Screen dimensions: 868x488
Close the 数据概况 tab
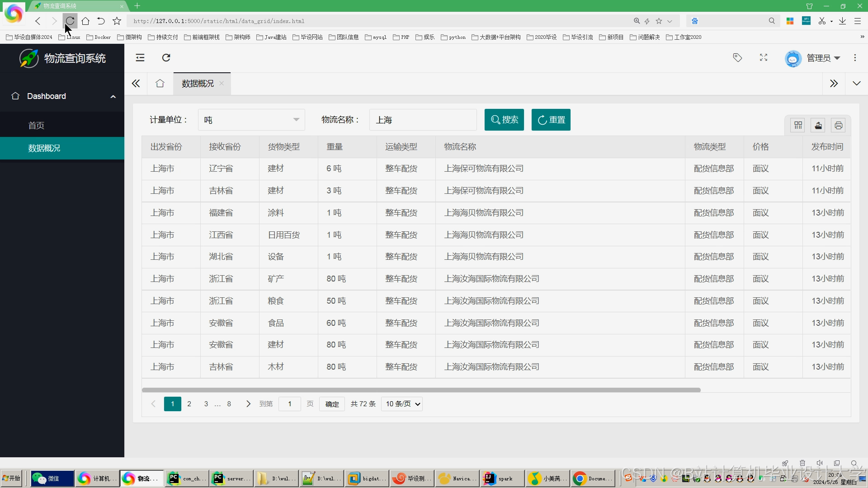222,83
